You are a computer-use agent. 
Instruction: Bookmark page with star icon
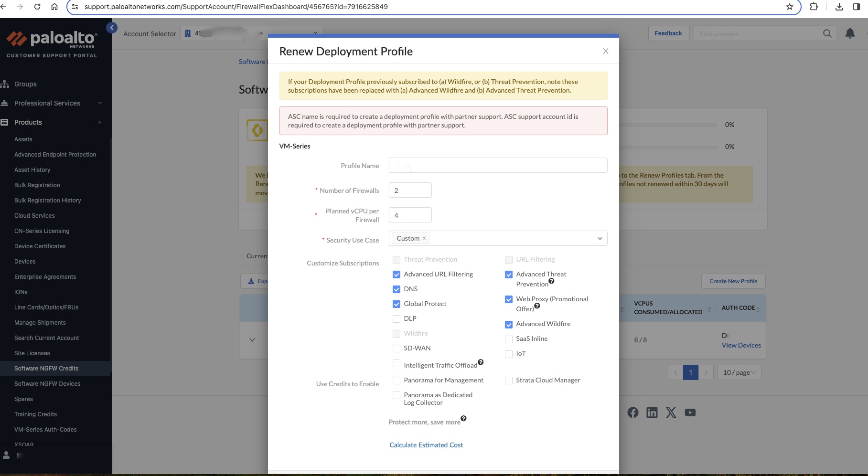pos(790,7)
